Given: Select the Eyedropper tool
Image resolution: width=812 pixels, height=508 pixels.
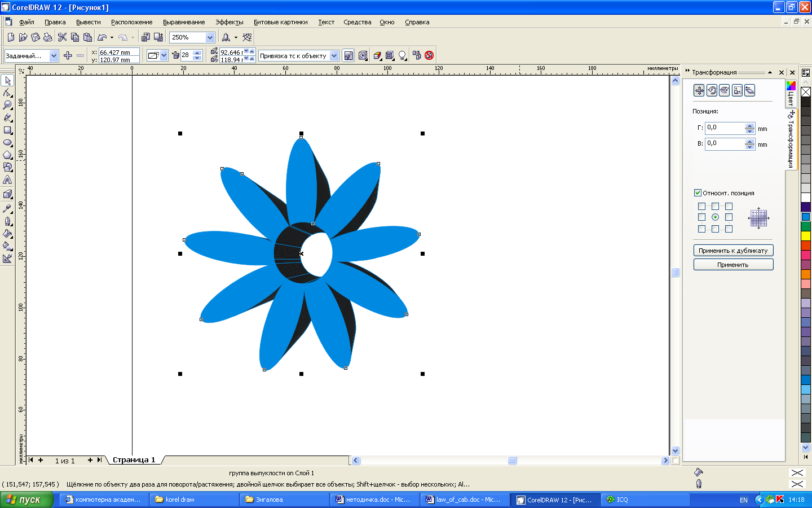Looking at the screenshot, I should (x=7, y=209).
